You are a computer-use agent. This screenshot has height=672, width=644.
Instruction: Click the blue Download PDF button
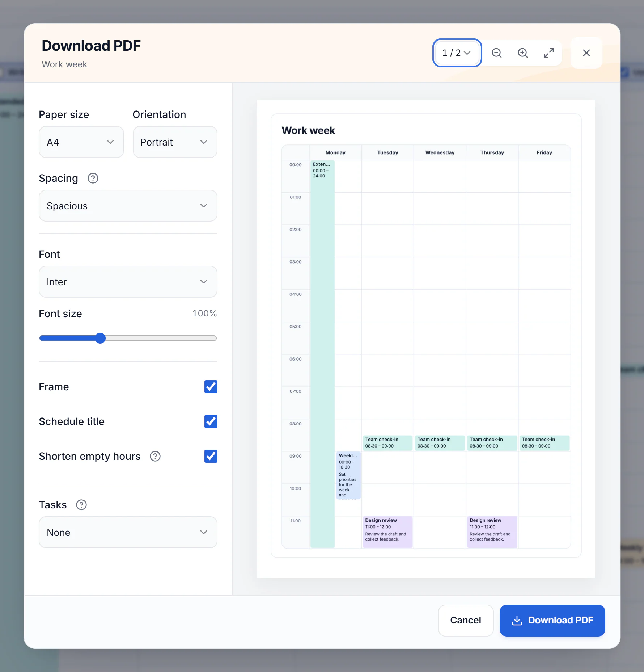coord(552,620)
